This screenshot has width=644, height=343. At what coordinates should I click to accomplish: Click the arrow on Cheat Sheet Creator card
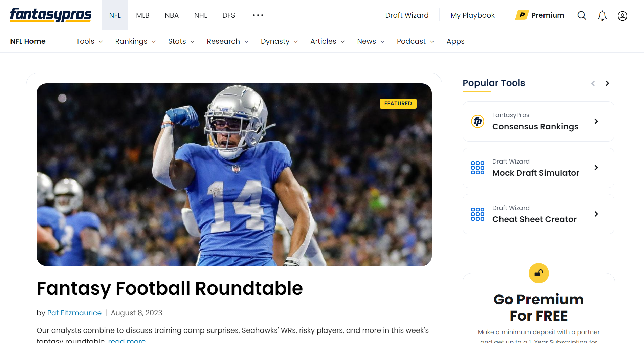point(596,214)
